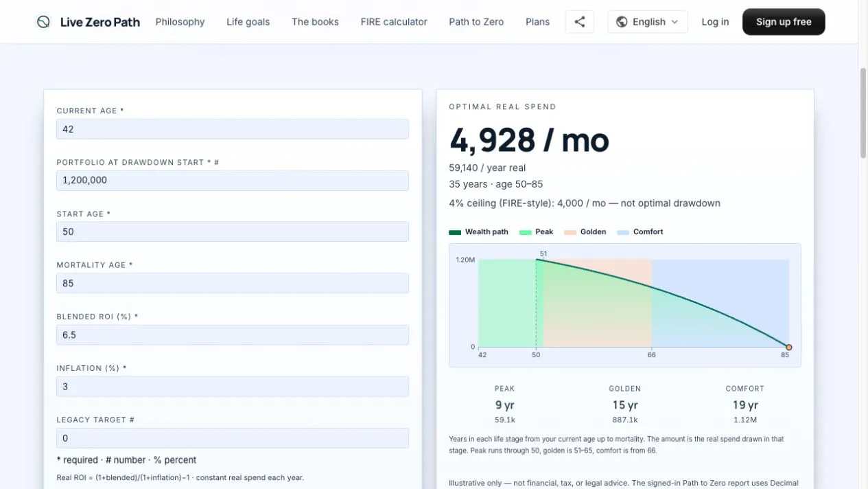Click the '59.1k' peak spend amount
Screen dimensions: 868x489
click(504, 420)
